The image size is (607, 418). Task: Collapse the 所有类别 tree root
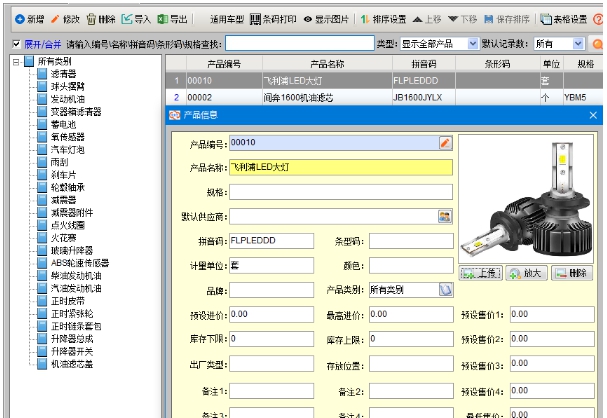point(15,62)
